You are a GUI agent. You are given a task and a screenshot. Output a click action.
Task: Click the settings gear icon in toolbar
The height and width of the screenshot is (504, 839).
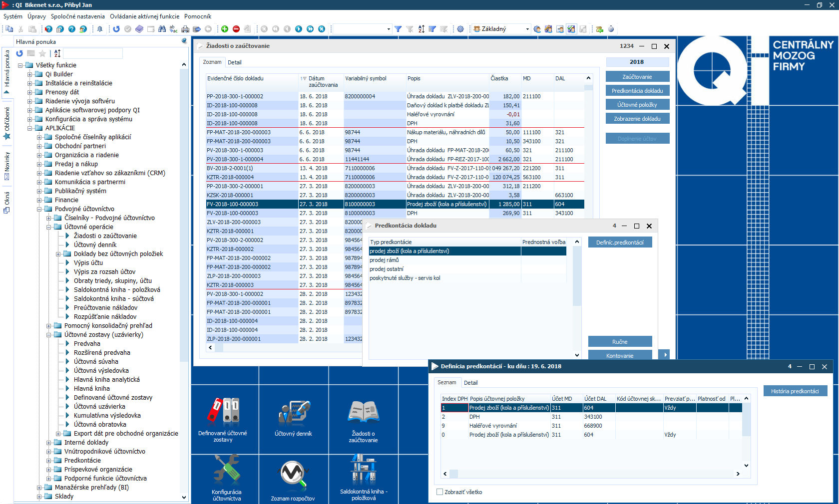click(460, 29)
